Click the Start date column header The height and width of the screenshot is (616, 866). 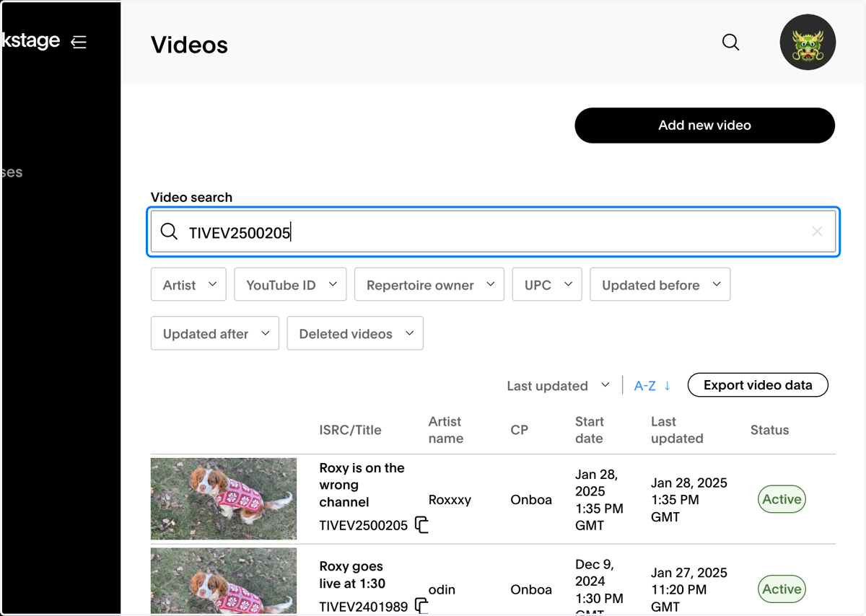[x=590, y=430]
